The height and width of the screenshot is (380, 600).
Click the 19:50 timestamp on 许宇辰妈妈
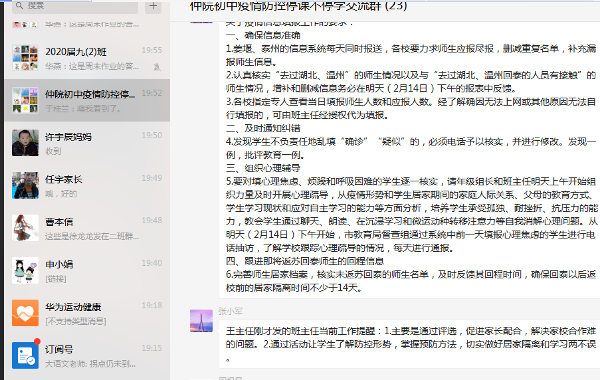click(152, 135)
